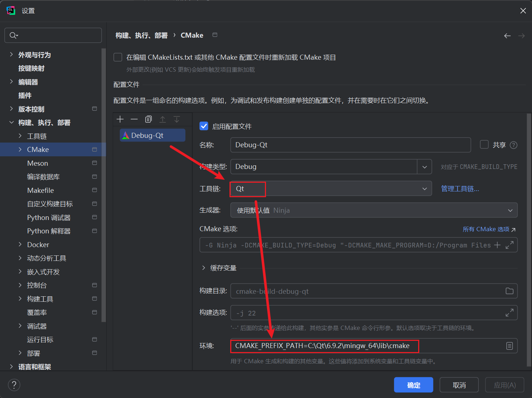Viewport: 532px width, 398px height.
Task: Expand the CMake 选项 field with expand icon
Action: click(510, 245)
